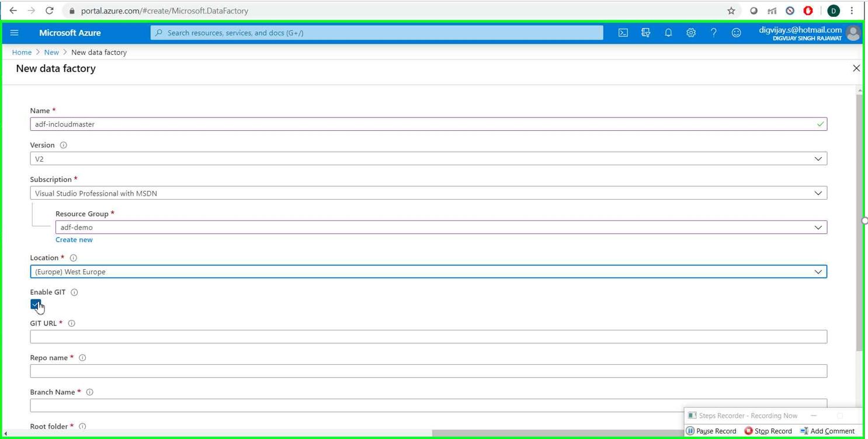
Task: Go forward in the browser
Action: 31,11
